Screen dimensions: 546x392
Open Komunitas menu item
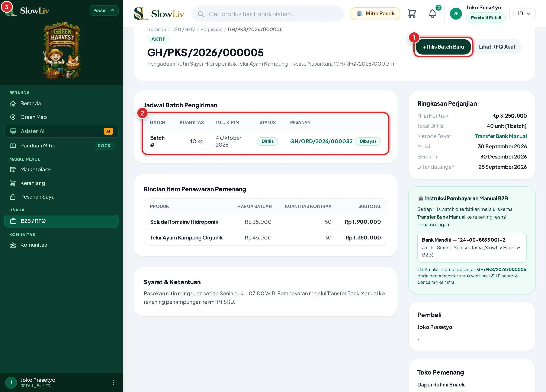coord(61,245)
